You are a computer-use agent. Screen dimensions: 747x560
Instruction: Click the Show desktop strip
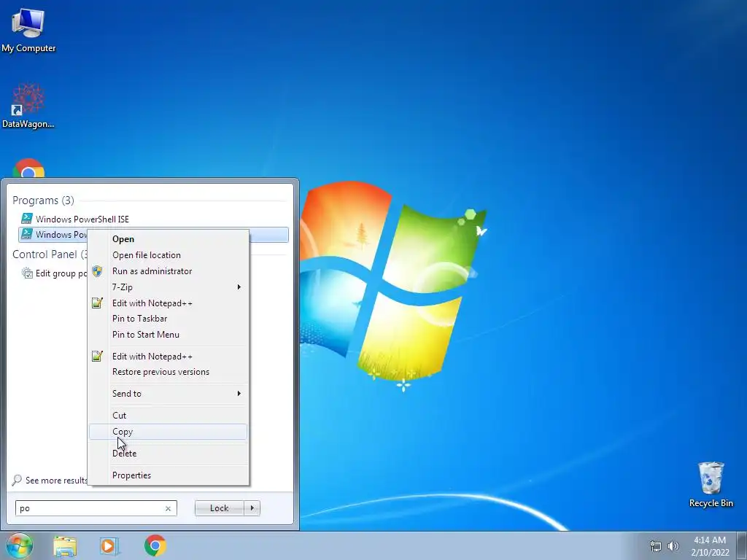(742, 545)
